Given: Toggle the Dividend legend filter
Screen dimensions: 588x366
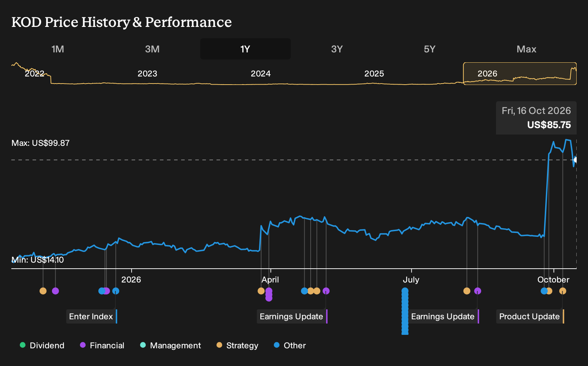Looking at the screenshot, I should click(x=42, y=345).
